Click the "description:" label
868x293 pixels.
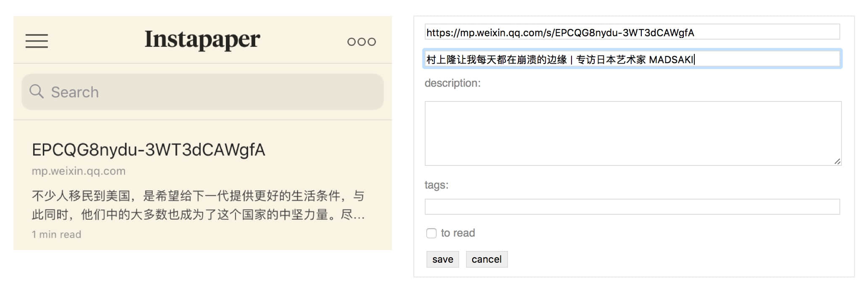tap(452, 83)
